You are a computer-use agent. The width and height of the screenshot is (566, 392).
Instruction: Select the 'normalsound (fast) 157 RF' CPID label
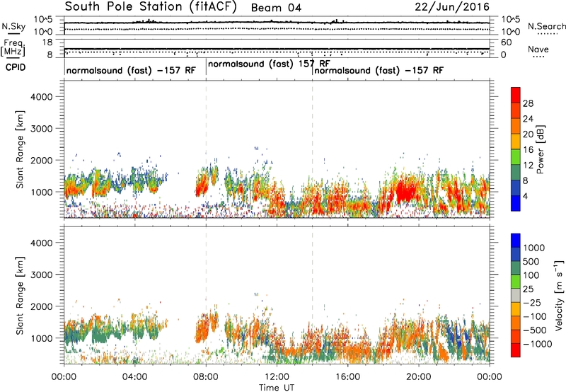pyautogui.click(x=269, y=64)
